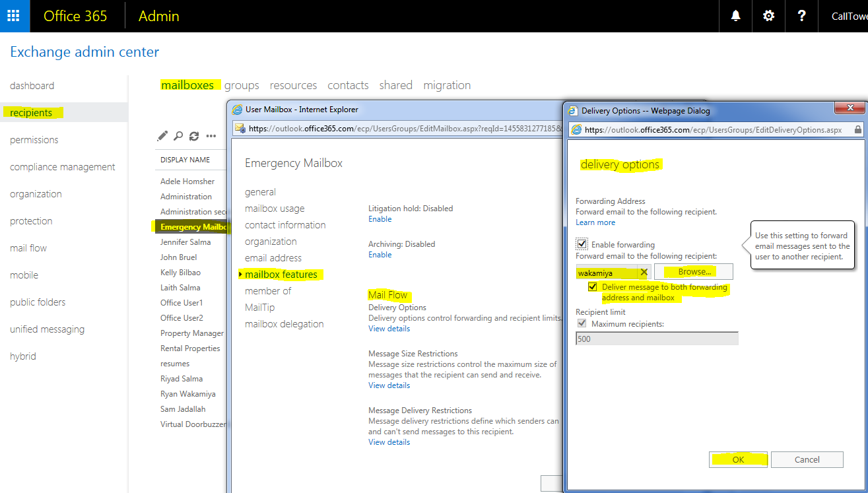Clear the wakamiya forwarding recipient with X
The image size is (868, 493).
(644, 273)
